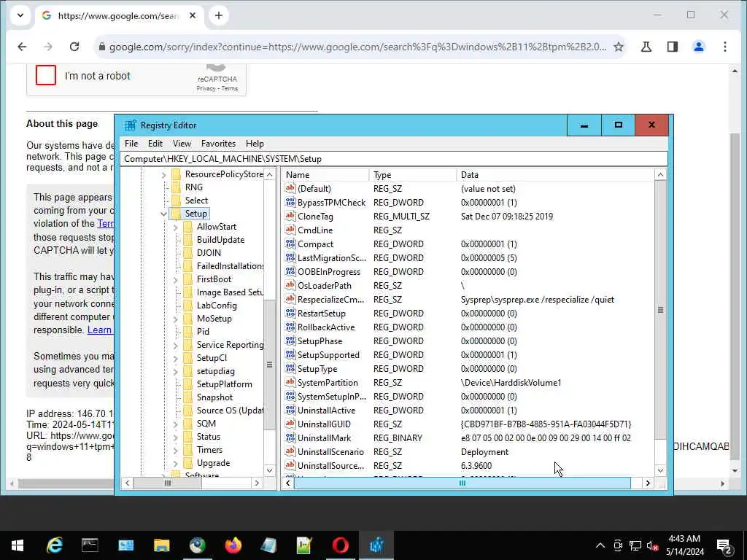Select the LabConfig folder icon
This screenshot has height=560, width=747.
[188, 306]
